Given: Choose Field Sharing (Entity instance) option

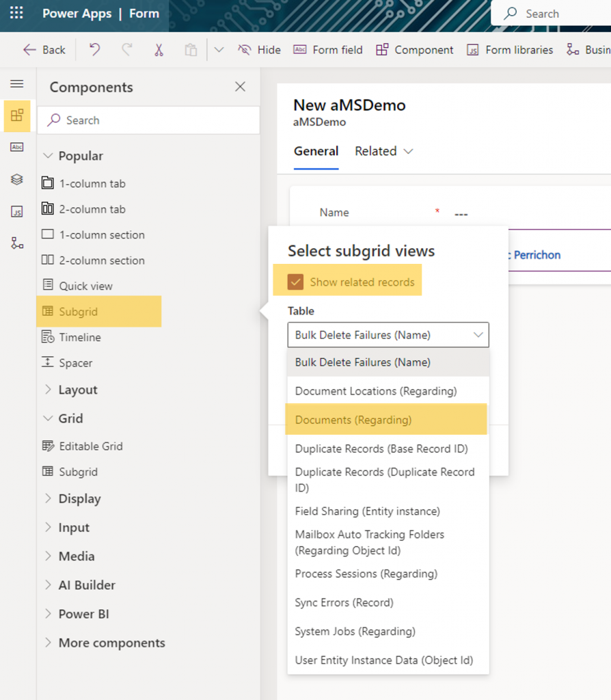Looking at the screenshot, I should click(x=388, y=511).
